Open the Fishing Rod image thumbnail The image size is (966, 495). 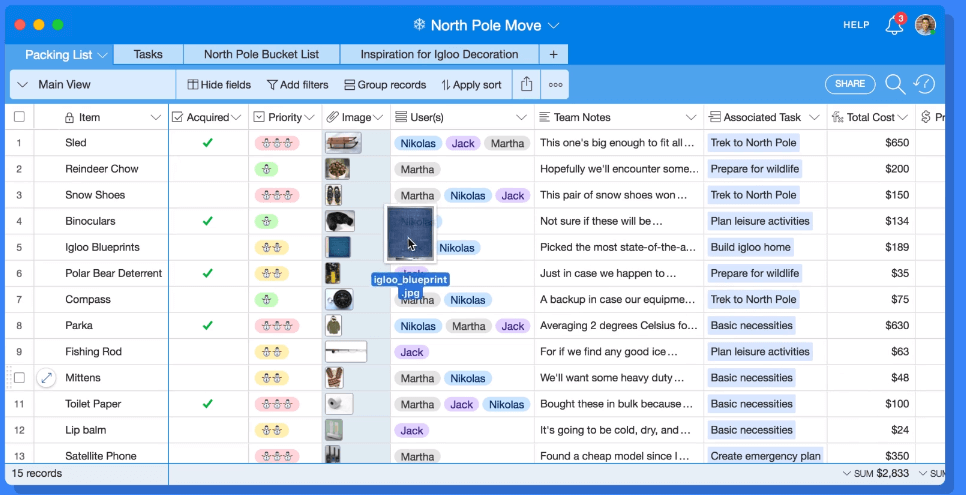click(x=346, y=352)
